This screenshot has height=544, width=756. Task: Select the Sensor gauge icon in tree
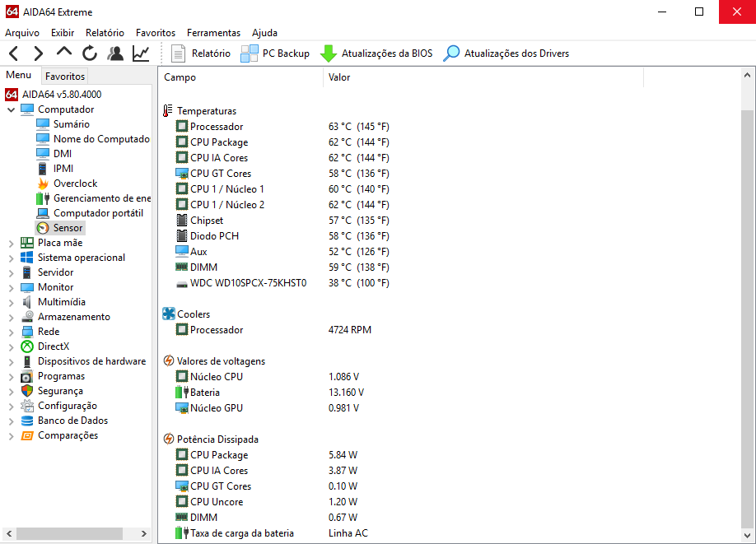pos(43,228)
